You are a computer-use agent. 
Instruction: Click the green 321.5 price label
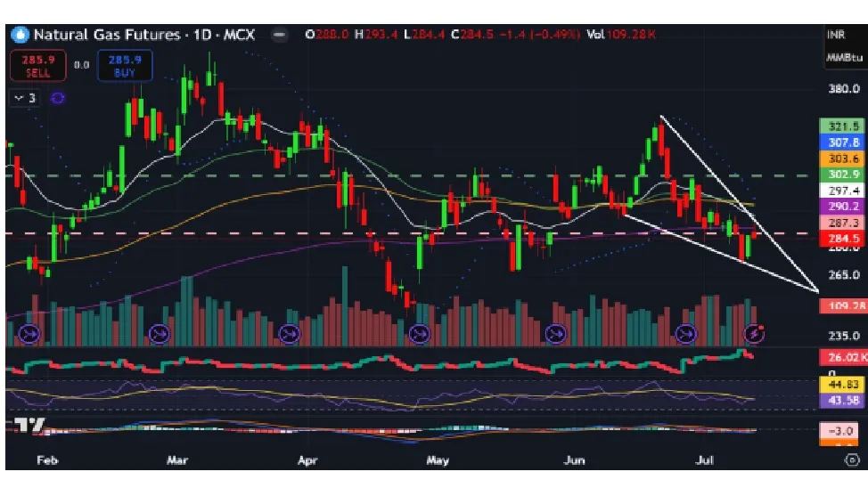tap(841, 126)
